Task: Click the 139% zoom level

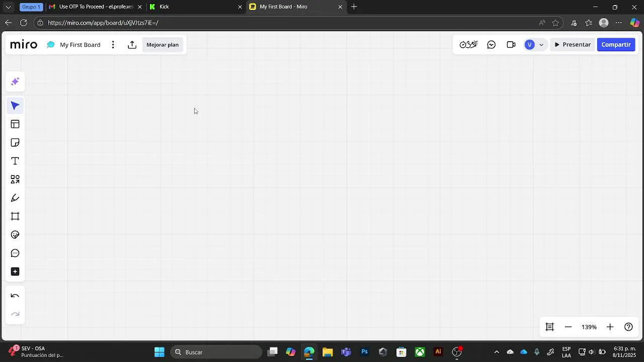Action: 589,327
